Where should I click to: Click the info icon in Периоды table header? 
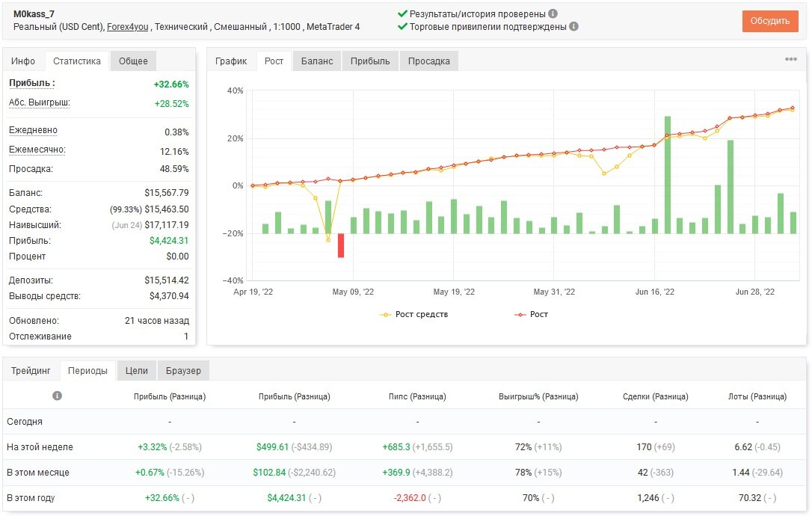tap(57, 396)
